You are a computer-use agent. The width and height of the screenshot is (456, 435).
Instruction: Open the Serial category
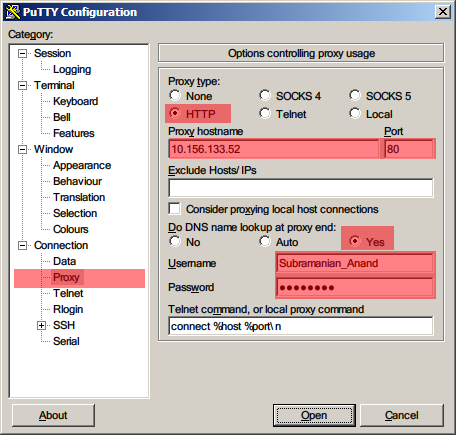click(66, 341)
